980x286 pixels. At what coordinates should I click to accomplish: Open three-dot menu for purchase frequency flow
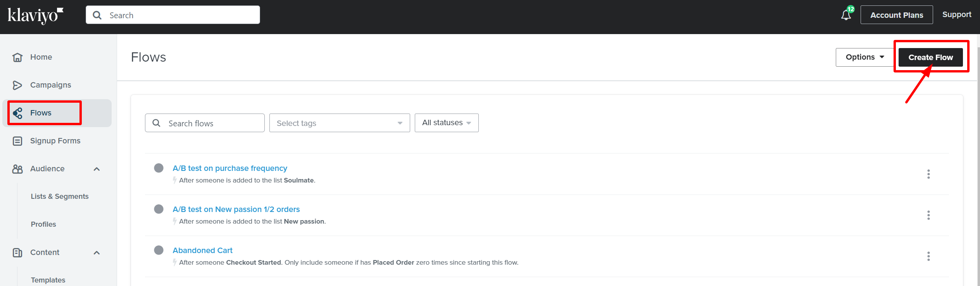click(928, 174)
